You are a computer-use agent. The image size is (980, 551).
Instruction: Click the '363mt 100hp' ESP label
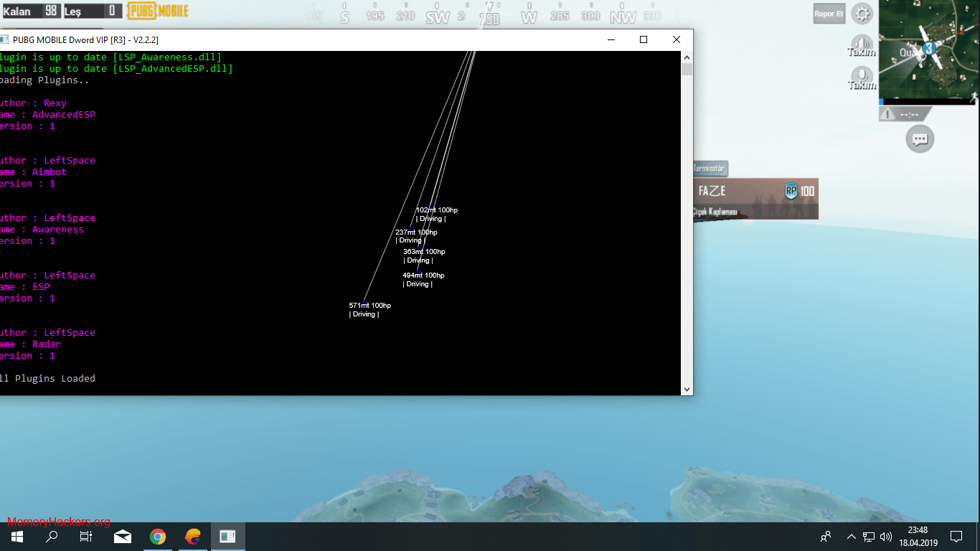pyautogui.click(x=424, y=252)
